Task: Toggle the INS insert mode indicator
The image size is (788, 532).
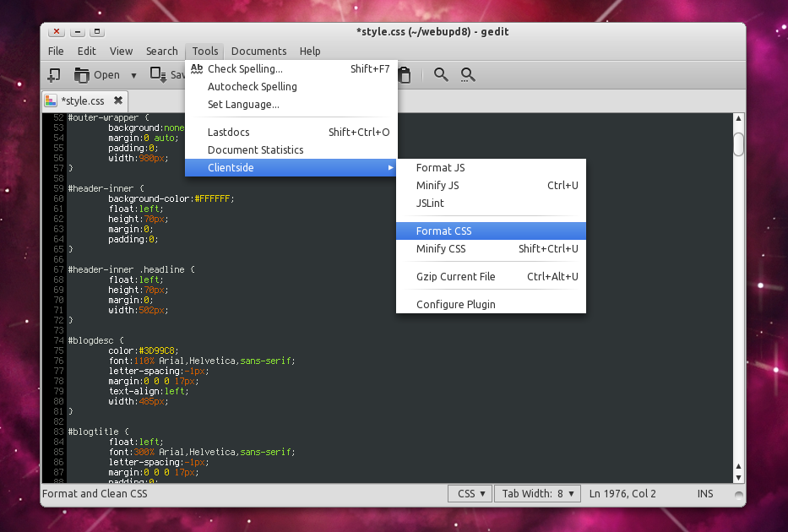Action: pyautogui.click(x=705, y=494)
